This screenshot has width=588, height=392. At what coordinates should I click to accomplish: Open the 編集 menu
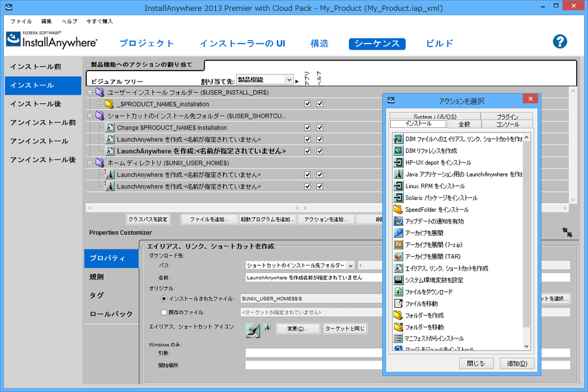pyautogui.click(x=46, y=22)
